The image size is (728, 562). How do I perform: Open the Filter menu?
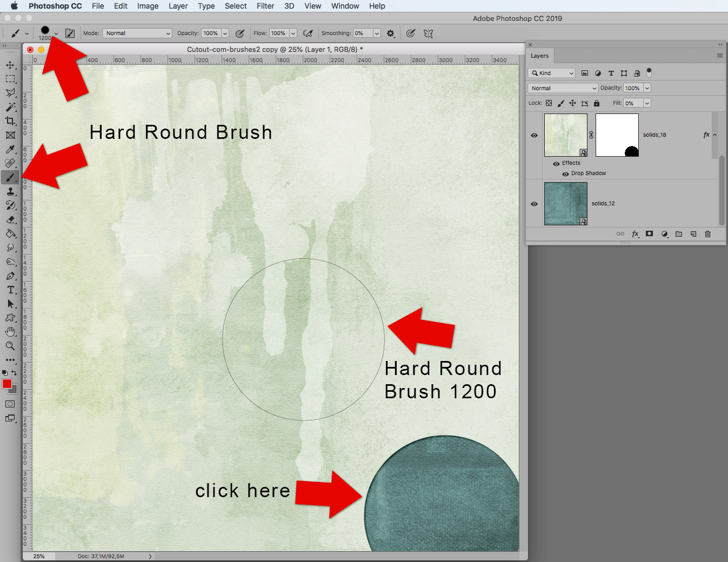265,6
